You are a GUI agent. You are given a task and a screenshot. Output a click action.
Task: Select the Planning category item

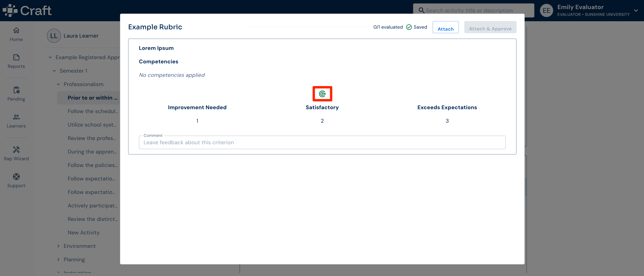tap(74, 259)
